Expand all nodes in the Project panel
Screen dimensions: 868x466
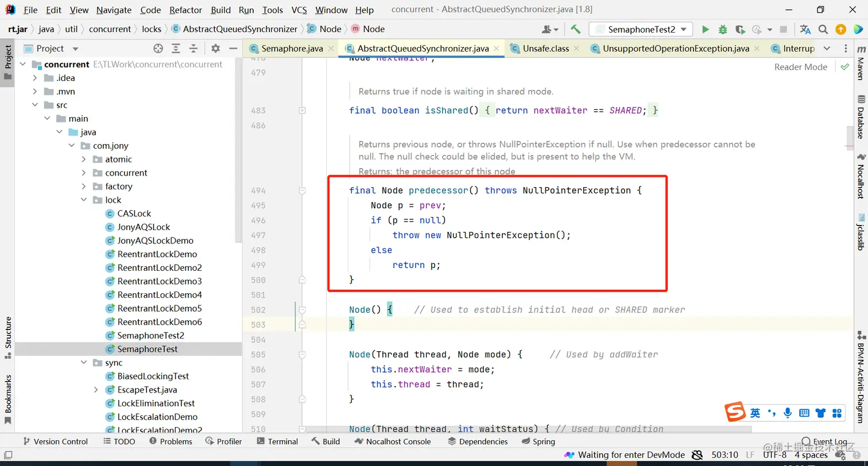pos(176,49)
